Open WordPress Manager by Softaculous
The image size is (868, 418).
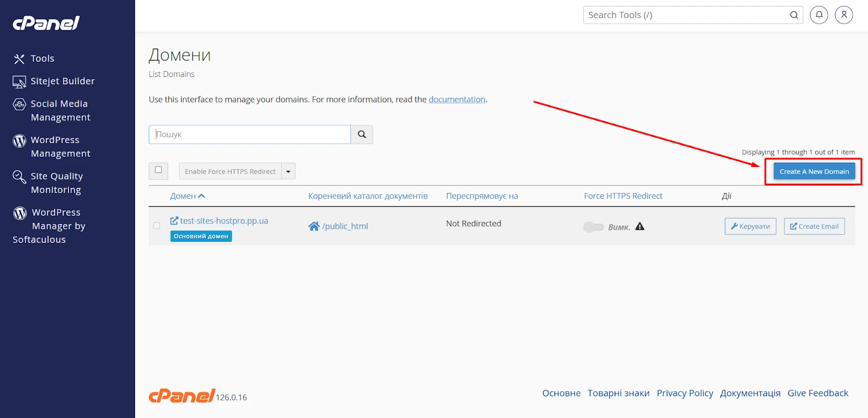tap(49, 226)
